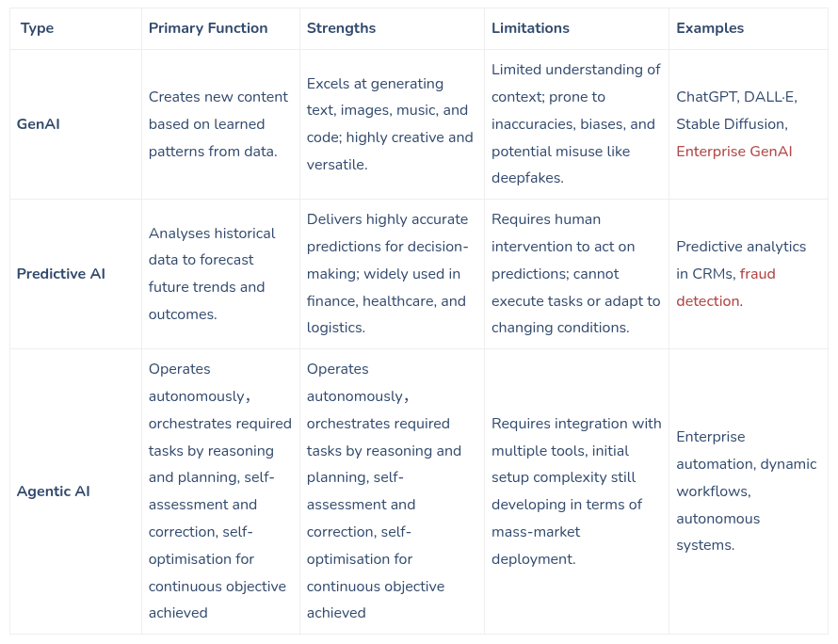Click the Predictive AI row label
Screen dimensions: 838x644
coord(60,274)
